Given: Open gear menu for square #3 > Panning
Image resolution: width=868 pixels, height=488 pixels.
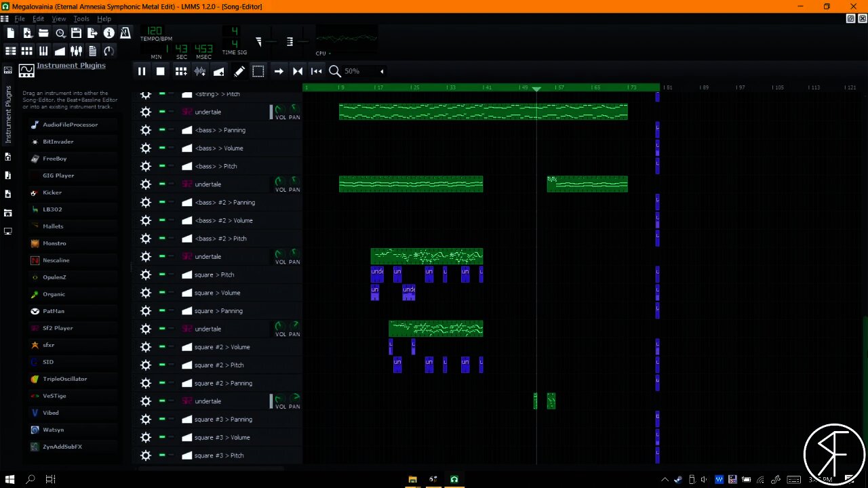Looking at the screenshot, I should (x=145, y=419).
